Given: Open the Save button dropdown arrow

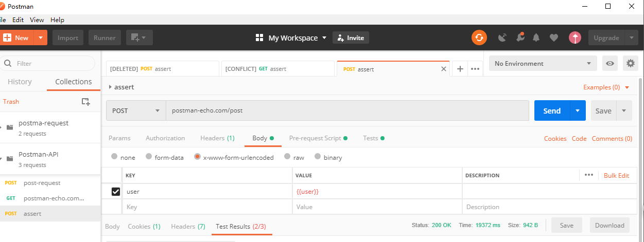Looking at the screenshot, I should pos(624,110).
